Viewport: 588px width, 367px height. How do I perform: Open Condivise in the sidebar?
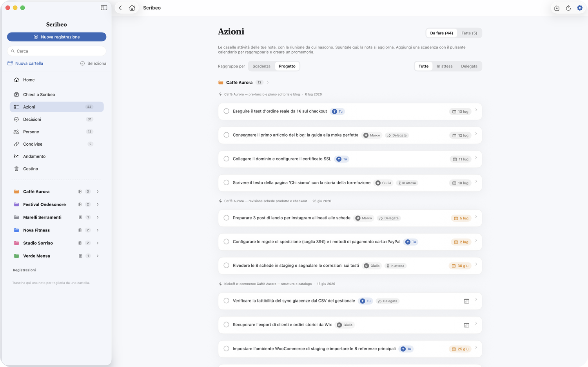click(57, 144)
